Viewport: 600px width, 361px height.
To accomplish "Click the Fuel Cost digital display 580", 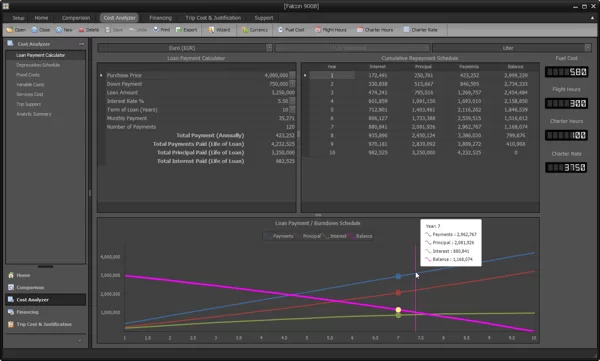I will [566, 72].
